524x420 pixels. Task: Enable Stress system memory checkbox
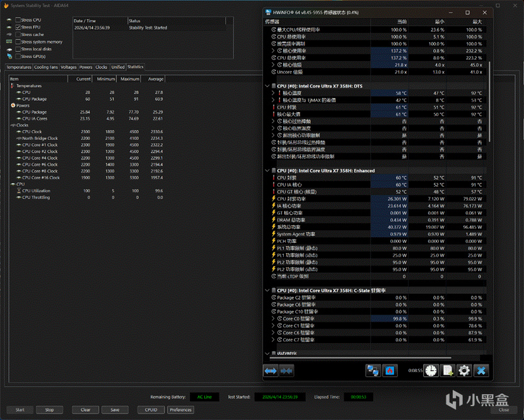(x=18, y=42)
